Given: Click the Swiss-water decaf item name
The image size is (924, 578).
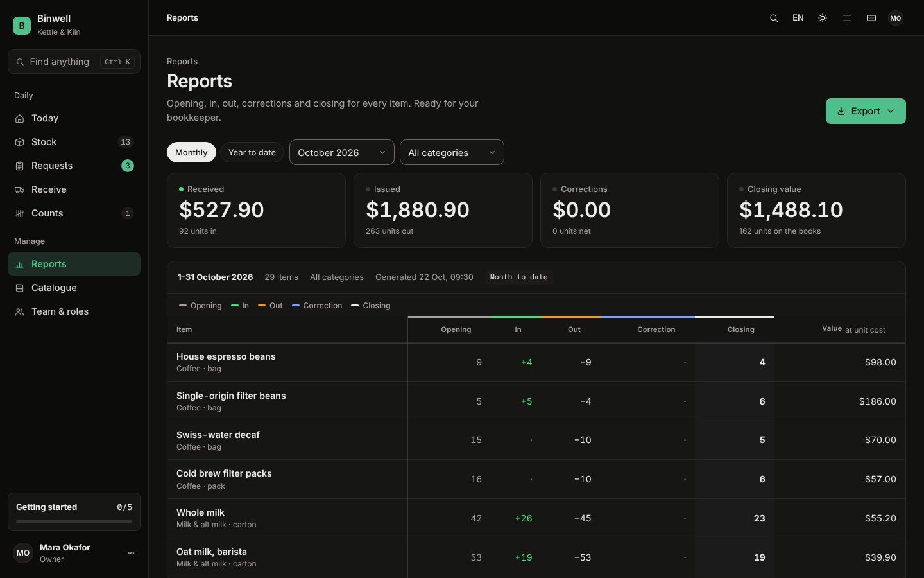Looking at the screenshot, I should click(x=218, y=435).
